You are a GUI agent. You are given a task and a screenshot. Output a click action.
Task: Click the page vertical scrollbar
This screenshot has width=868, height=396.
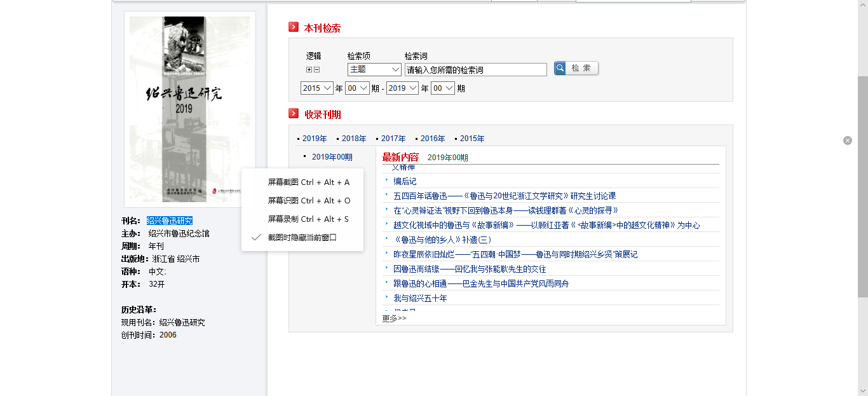(862, 191)
